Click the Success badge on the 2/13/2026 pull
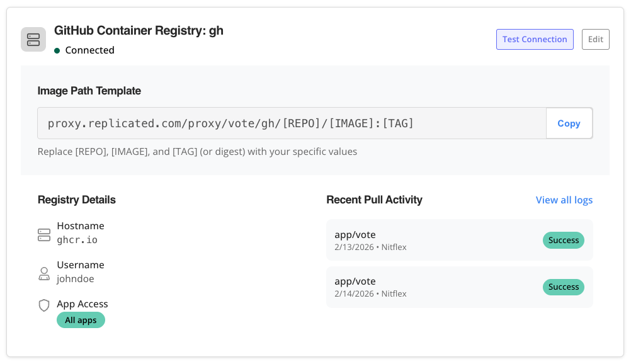631x364 pixels. tap(563, 240)
